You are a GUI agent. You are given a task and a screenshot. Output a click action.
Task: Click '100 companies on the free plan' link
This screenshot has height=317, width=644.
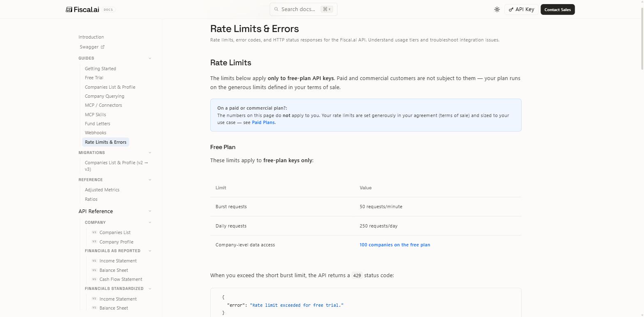point(395,245)
